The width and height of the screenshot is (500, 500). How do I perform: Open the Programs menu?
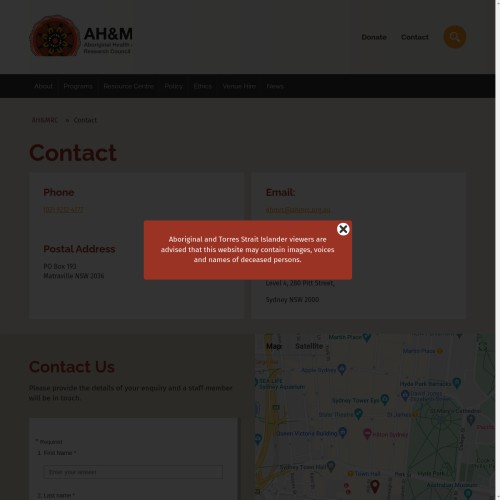(78, 86)
